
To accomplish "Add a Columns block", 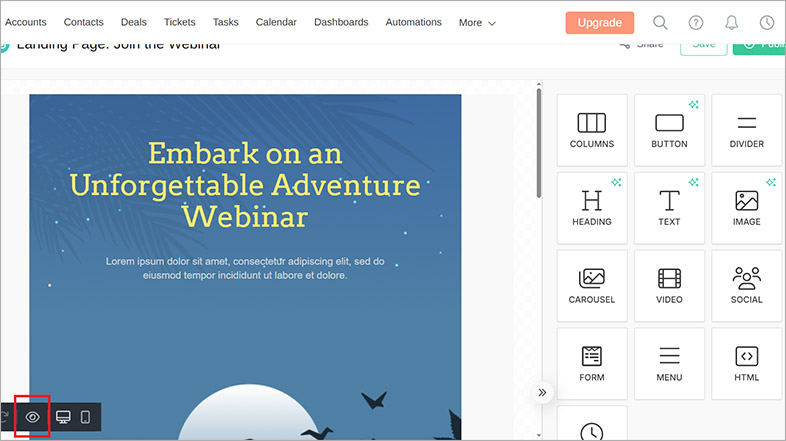I will coord(592,130).
